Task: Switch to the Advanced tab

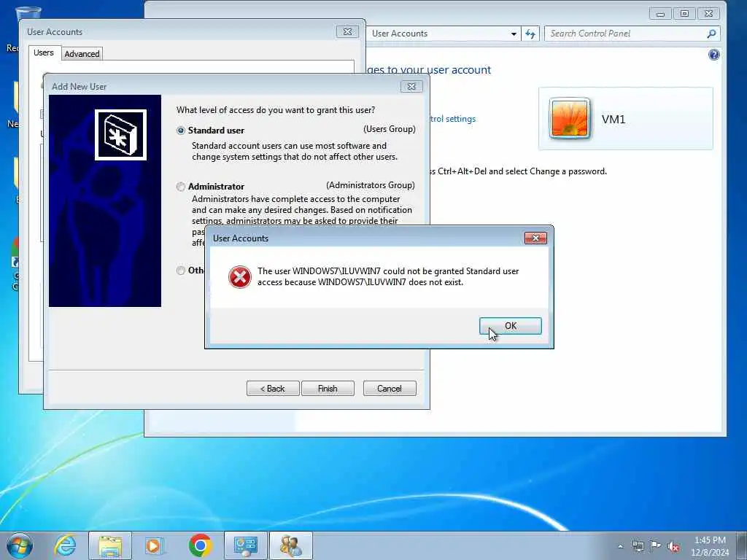Action: 82,54
